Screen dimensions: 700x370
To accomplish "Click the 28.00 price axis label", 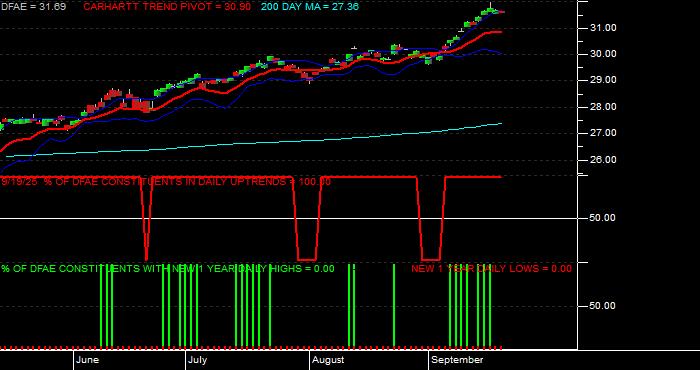I will pos(604,107).
